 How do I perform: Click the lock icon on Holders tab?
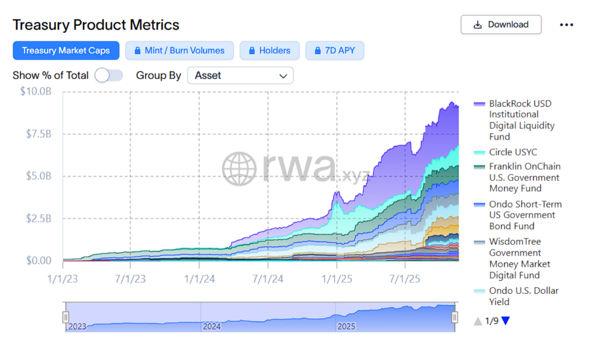[251, 51]
